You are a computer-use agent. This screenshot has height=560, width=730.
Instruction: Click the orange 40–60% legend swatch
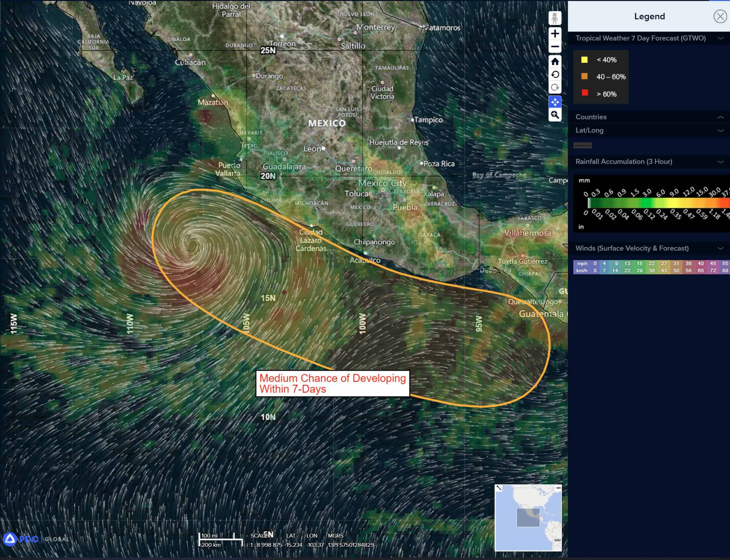tap(584, 76)
